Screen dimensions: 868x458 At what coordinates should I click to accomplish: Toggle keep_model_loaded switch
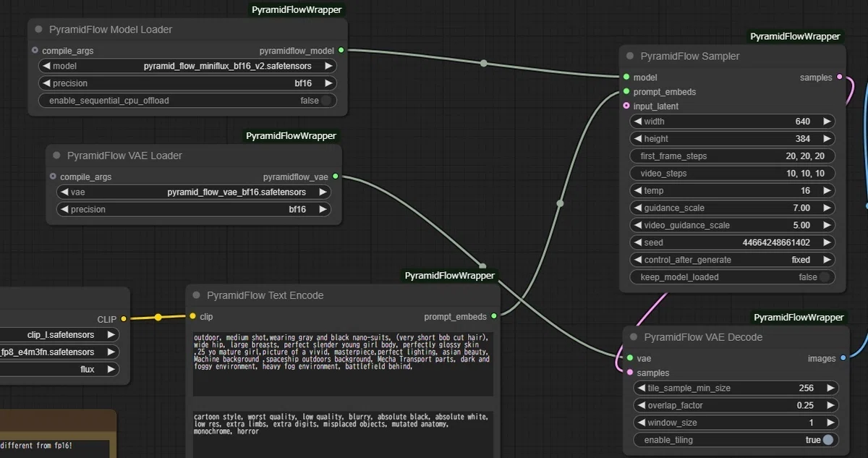click(x=825, y=277)
